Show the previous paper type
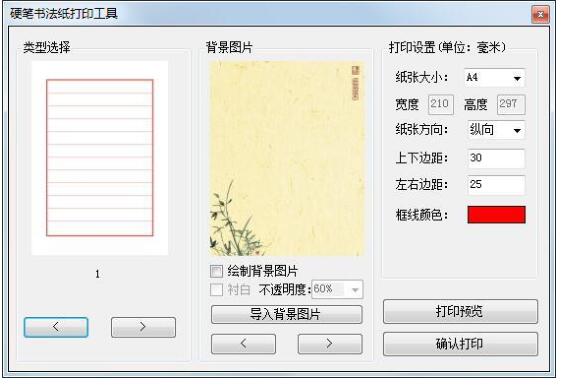Screen dimensions: 561x385 (x=56, y=327)
